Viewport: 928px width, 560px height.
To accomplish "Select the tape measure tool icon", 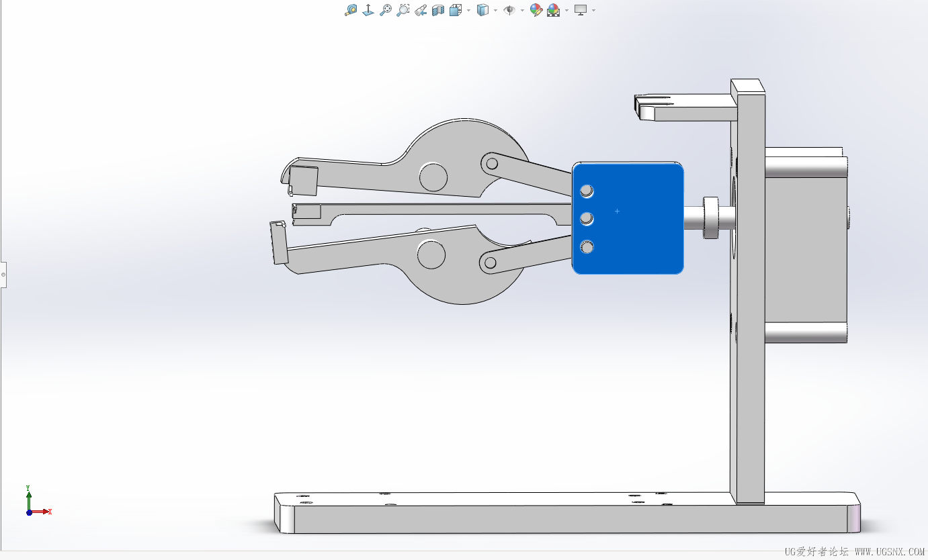I will [x=351, y=10].
